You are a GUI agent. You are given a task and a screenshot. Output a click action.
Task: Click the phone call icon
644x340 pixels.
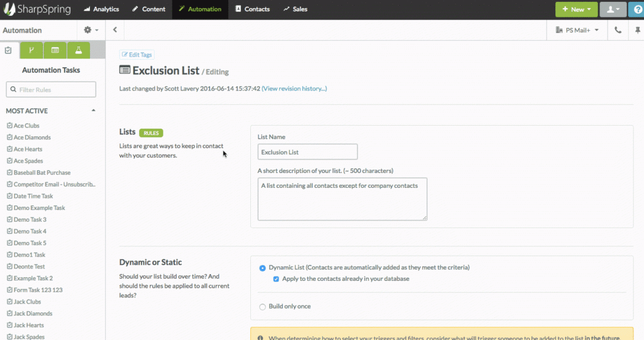coord(618,30)
